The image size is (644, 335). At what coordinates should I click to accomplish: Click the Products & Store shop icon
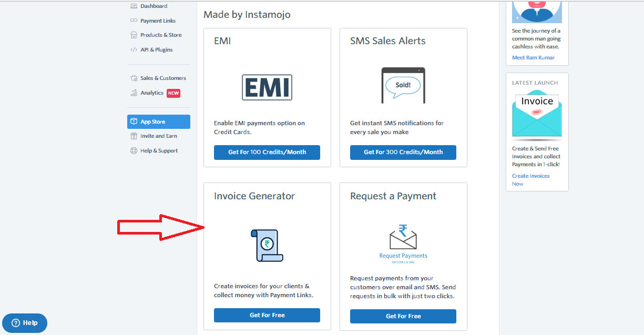click(134, 35)
